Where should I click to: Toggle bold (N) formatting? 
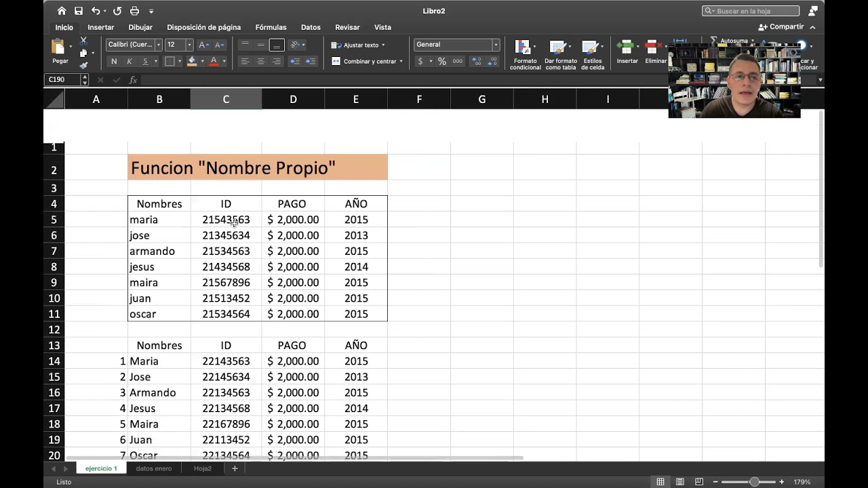(114, 61)
